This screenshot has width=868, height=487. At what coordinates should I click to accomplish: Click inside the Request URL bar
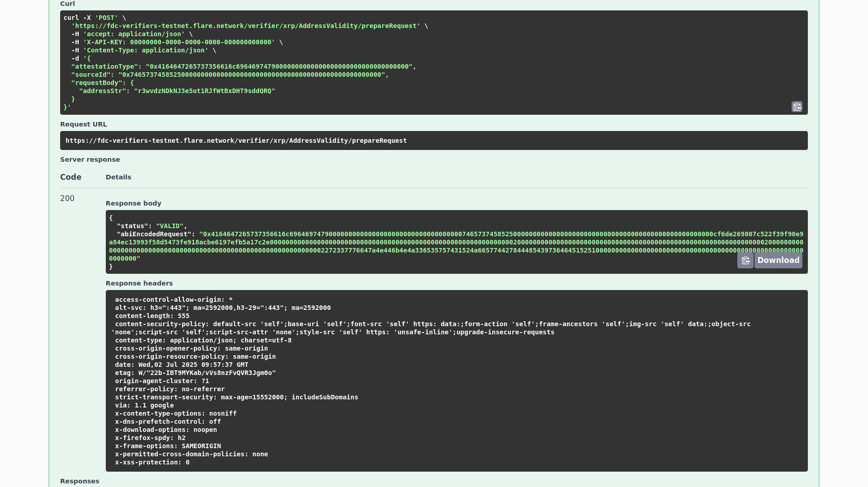tap(236, 140)
